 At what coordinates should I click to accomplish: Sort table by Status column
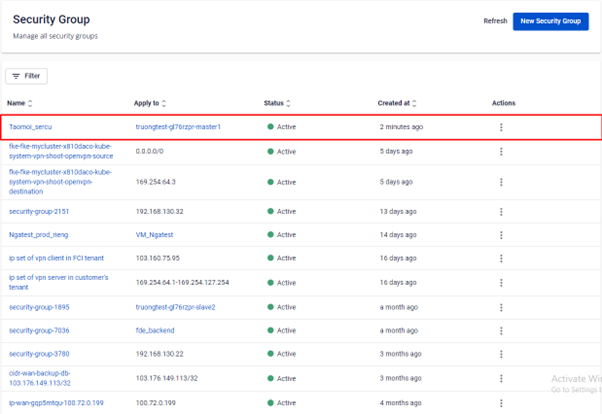(x=288, y=103)
